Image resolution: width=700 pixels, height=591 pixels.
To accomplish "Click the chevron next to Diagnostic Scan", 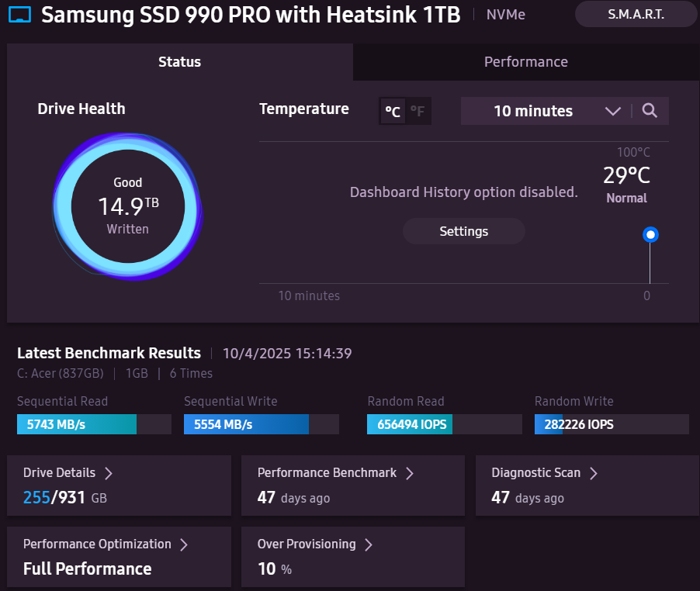I will [x=594, y=473].
